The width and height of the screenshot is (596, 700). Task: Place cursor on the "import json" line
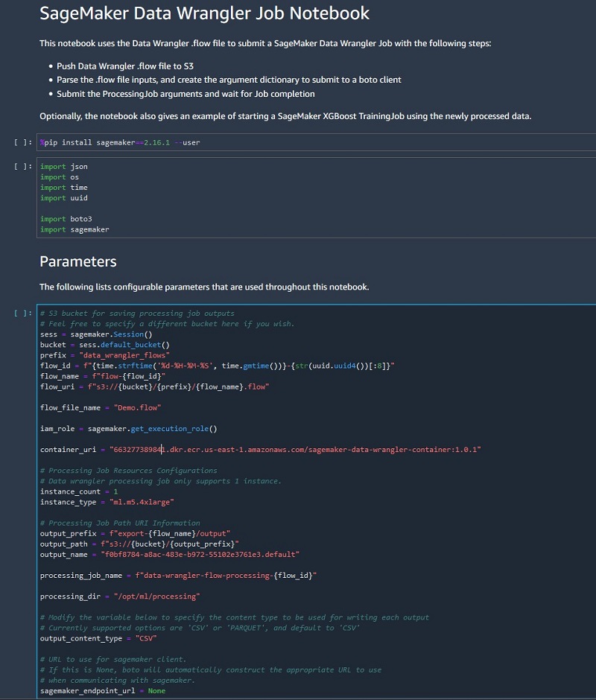pyautogui.click(x=64, y=167)
